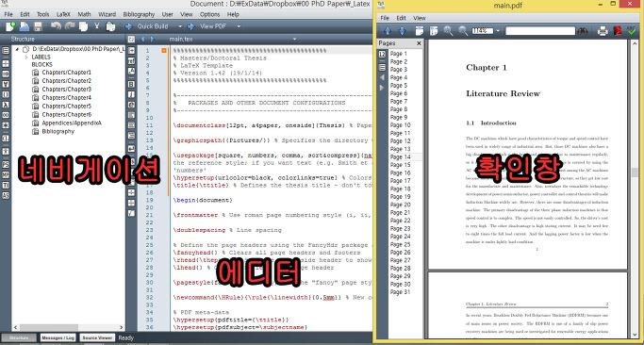
Task: Run Quick Build with its blue arrow
Action: click(128, 26)
